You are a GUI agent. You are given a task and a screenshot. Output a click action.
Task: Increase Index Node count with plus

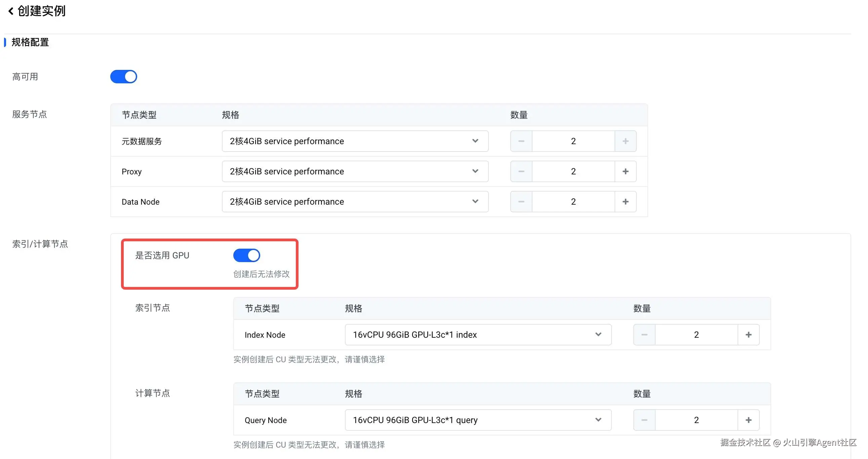coord(748,335)
